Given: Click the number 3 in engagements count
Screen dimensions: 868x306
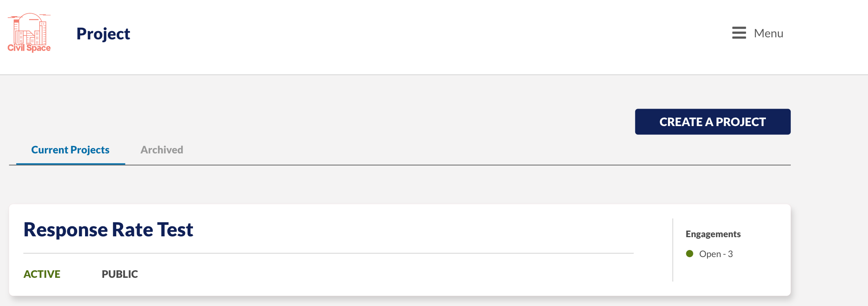Looking at the screenshot, I should (730, 254).
